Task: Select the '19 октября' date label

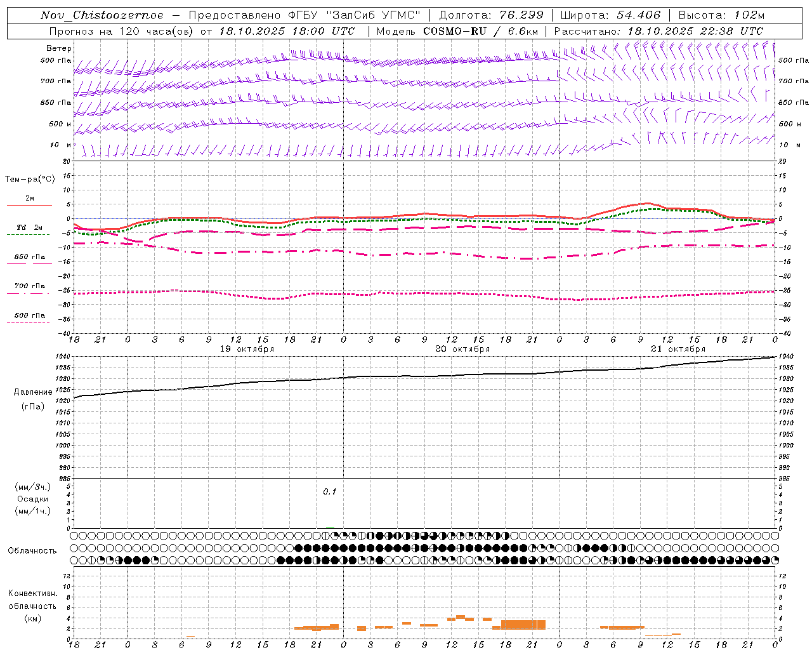Action: [247, 349]
